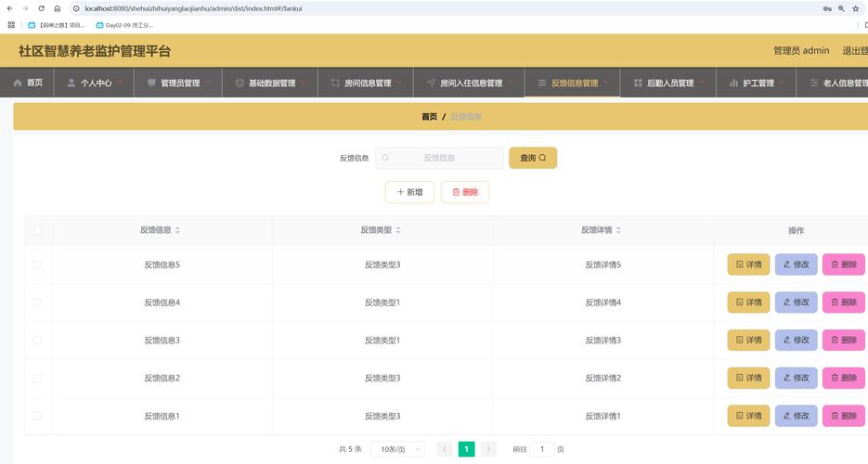The height and width of the screenshot is (464, 868).
Task: View 详情 for 反馈信息5 row
Action: pyautogui.click(x=748, y=264)
